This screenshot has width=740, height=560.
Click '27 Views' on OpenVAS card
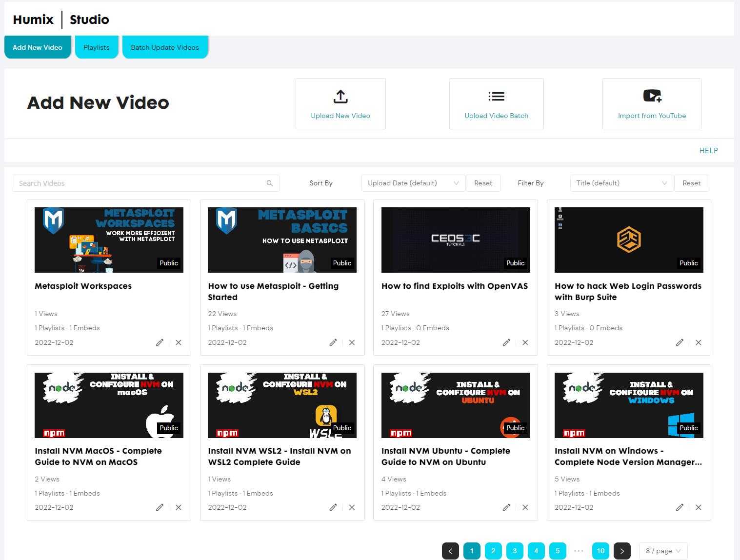(x=396, y=314)
